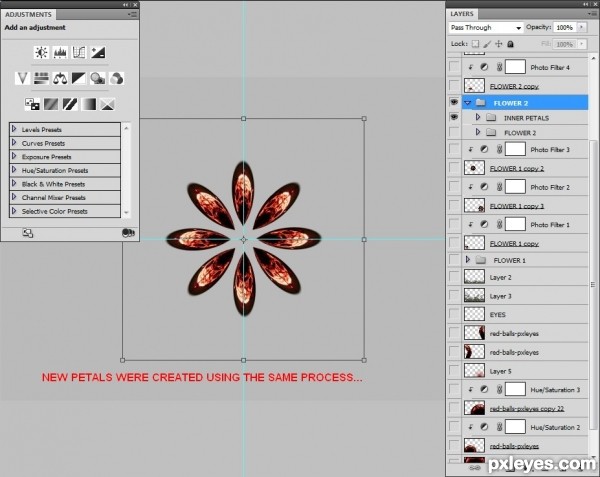Open the Layers panel options menu
600x477 pixels.
(592, 14)
